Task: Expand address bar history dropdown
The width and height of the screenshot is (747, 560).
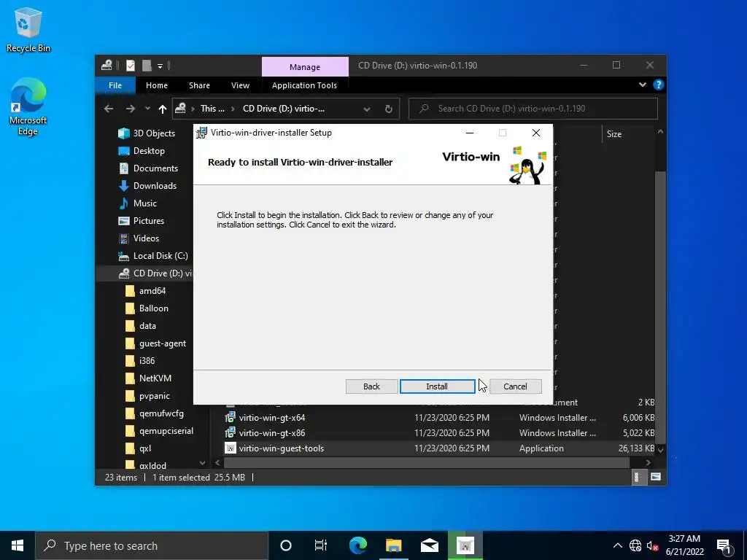Action: point(367,109)
